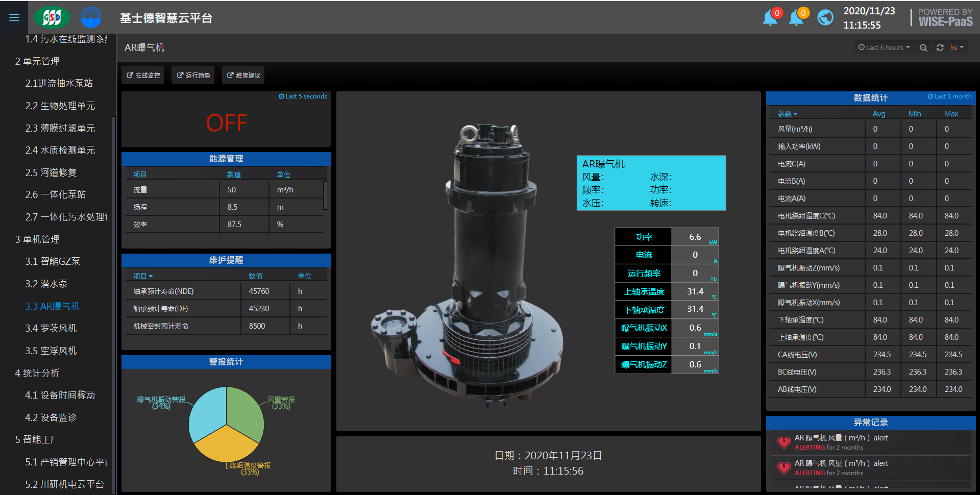Open 4.2 设备监诊 menu item
The image size is (980, 495).
click(51, 417)
